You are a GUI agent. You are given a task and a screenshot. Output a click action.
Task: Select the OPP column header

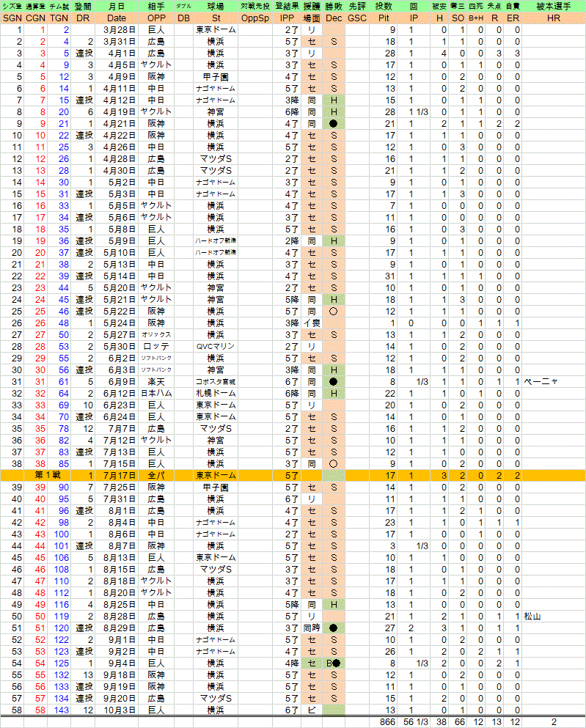(156, 18)
